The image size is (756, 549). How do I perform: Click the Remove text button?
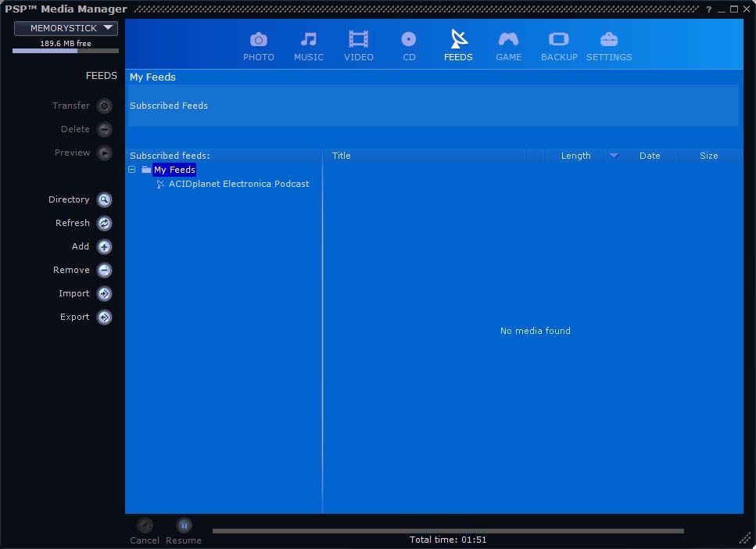point(71,270)
